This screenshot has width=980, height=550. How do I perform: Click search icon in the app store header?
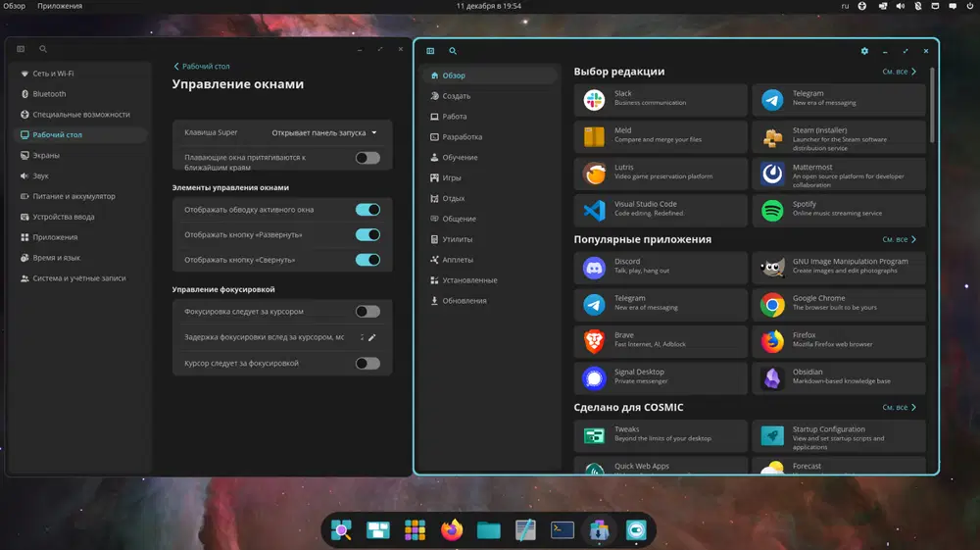[453, 51]
